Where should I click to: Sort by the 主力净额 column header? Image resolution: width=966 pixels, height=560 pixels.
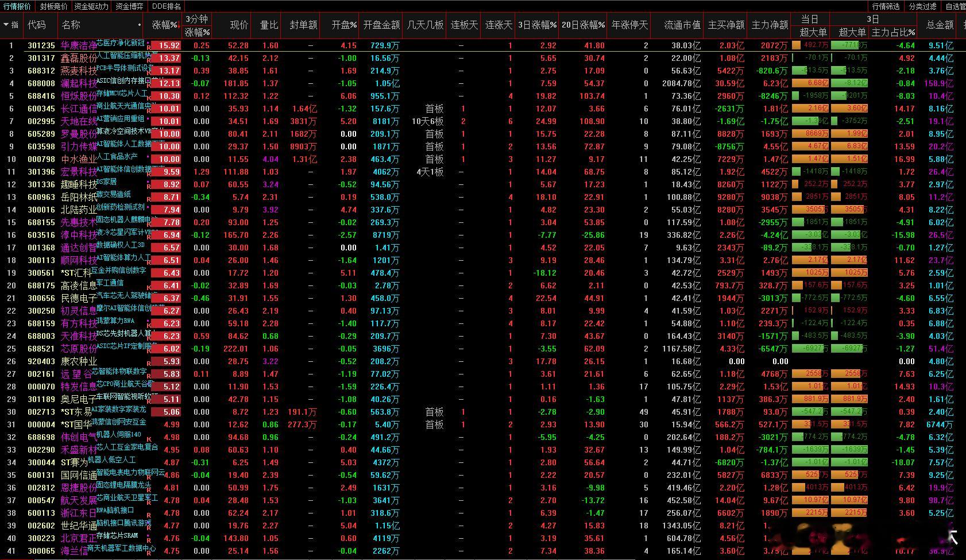click(770, 25)
